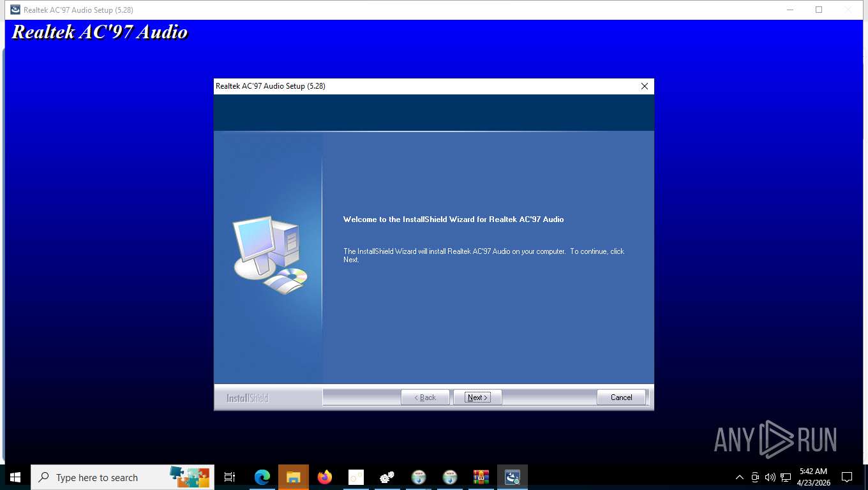Click the 'To continue, click Next' paragraph

pos(484,255)
